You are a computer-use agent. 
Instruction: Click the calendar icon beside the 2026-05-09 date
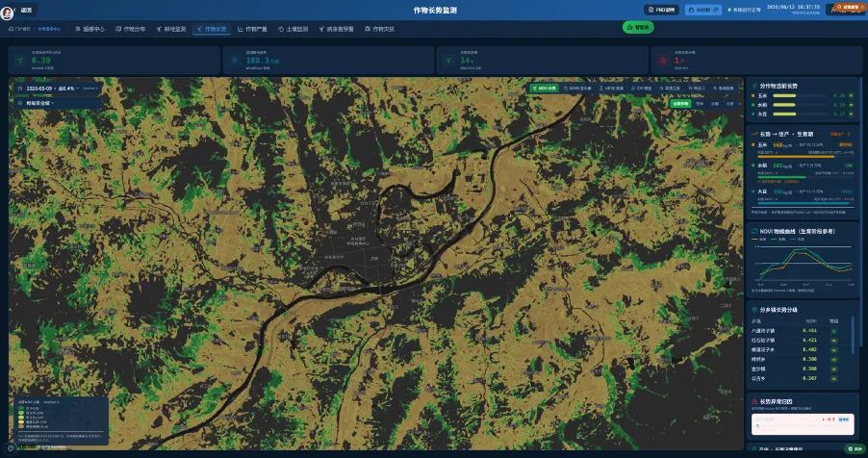tap(20, 89)
